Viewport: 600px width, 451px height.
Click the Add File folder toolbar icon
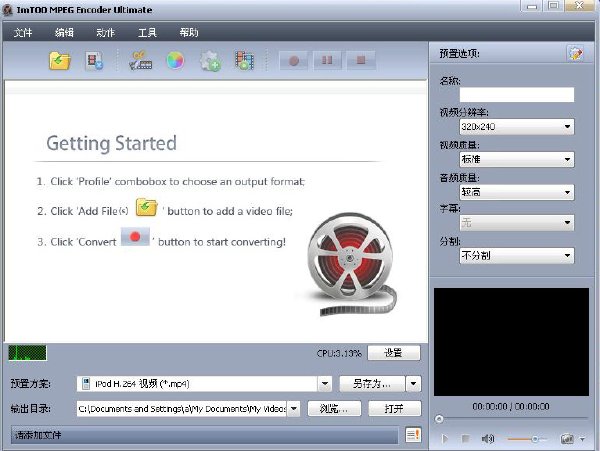pyautogui.click(x=60, y=61)
